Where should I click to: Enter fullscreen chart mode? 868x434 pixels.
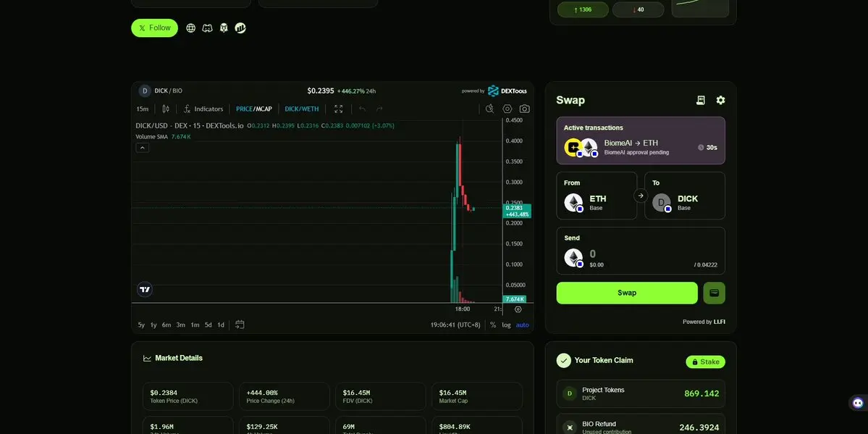(x=338, y=109)
